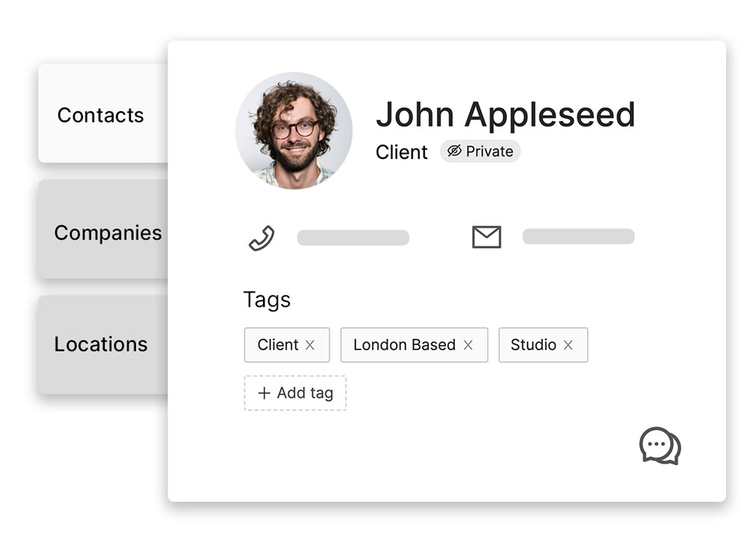747x560 pixels.
Task: Click the email address placeholder field
Action: (578, 236)
